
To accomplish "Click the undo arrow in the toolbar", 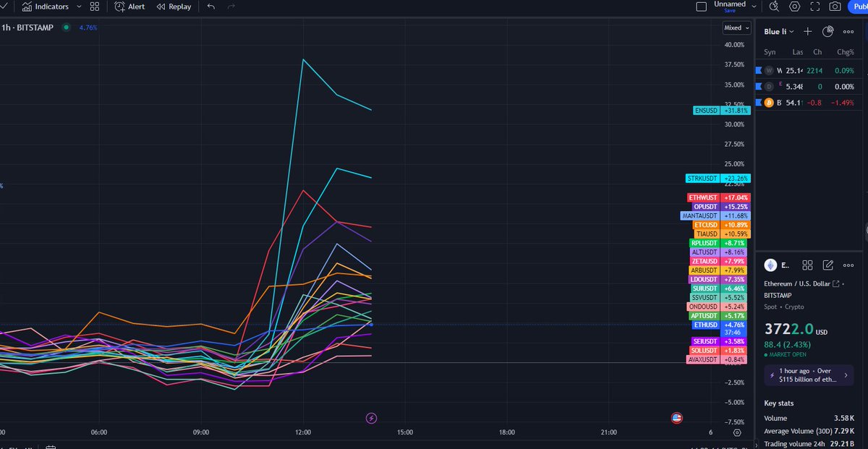I will (210, 7).
